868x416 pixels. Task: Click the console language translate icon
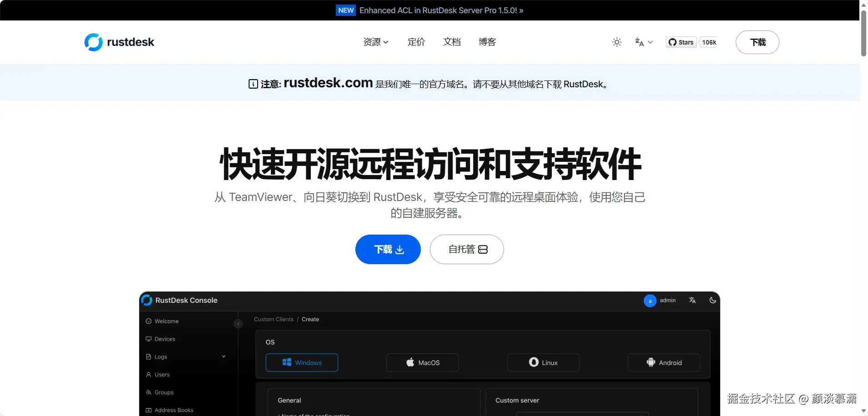692,301
